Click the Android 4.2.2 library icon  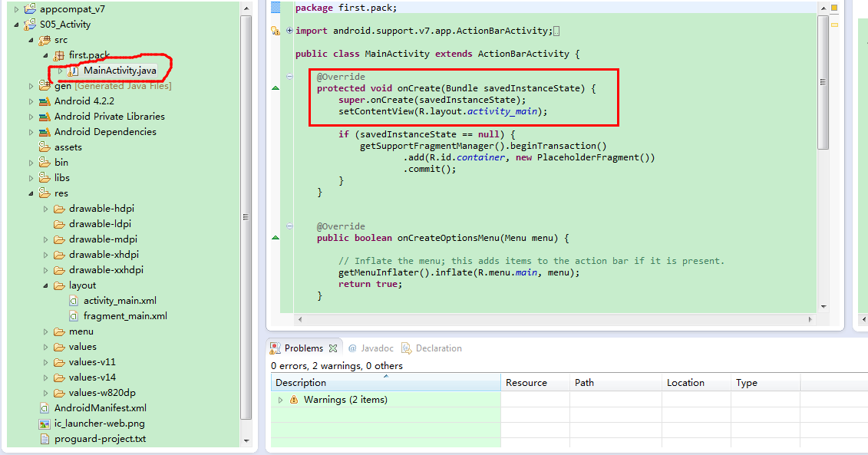click(x=45, y=101)
